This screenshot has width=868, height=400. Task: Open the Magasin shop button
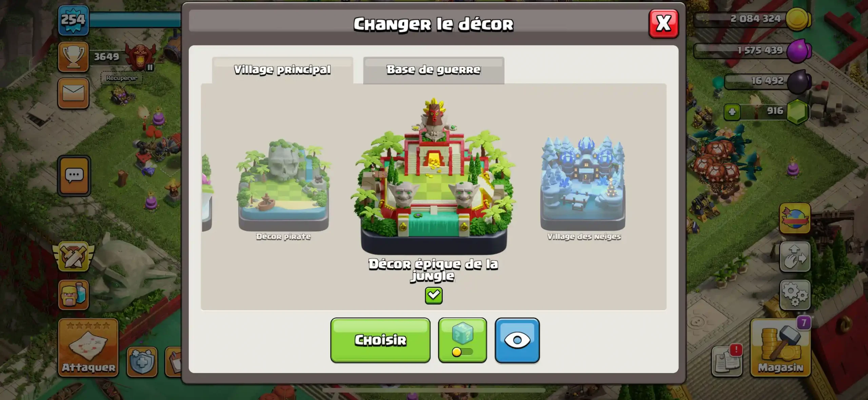(x=781, y=348)
